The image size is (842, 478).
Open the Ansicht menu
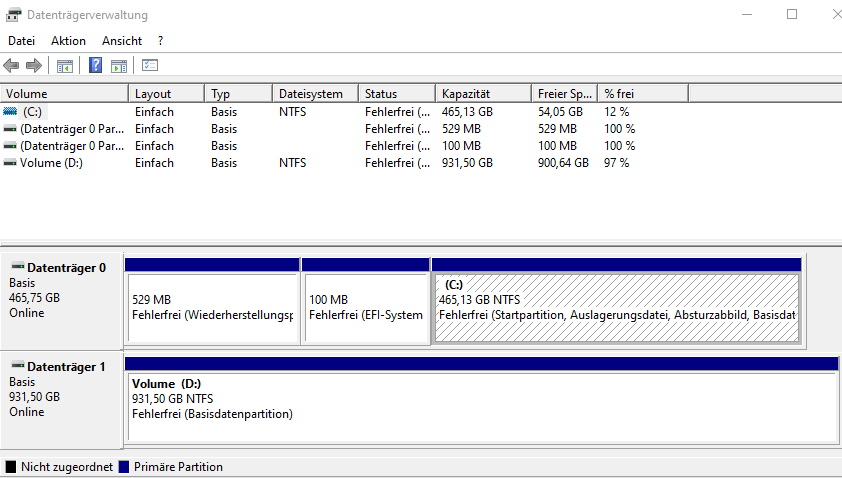click(x=122, y=41)
